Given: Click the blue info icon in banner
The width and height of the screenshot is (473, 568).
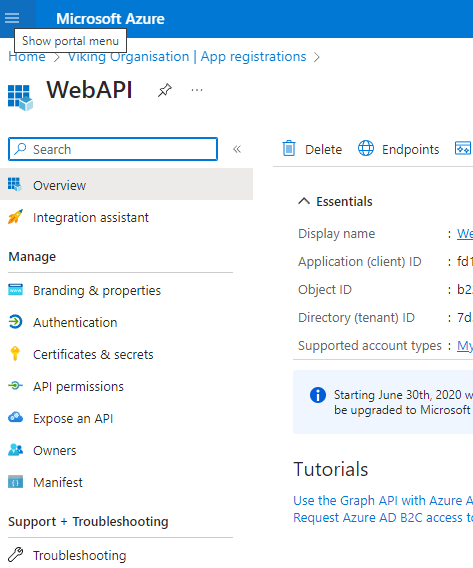Looking at the screenshot, I should coord(318,395).
